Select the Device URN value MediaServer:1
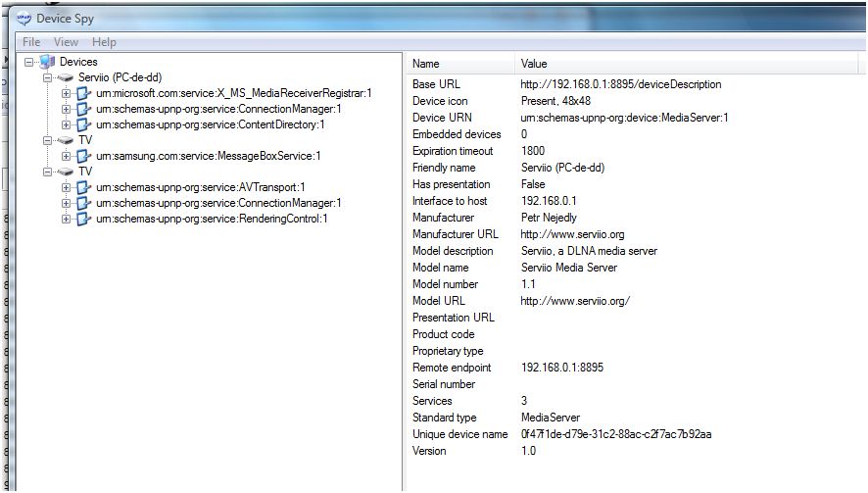This screenshot has height=493, width=868. [x=624, y=118]
